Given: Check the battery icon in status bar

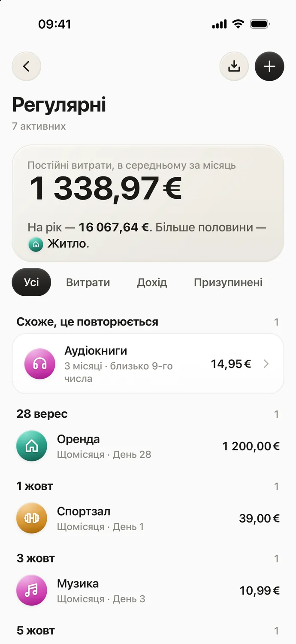Looking at the screenshot, I should pos(260,24).
